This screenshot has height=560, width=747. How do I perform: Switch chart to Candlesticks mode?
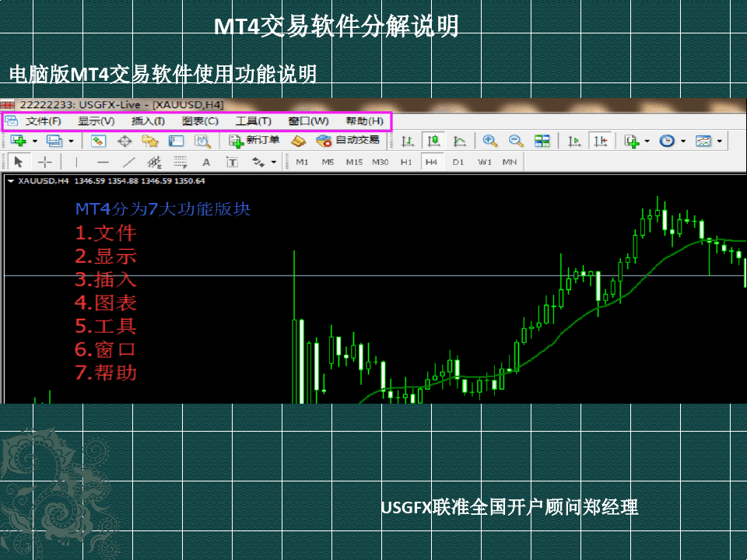click(433, 141)
